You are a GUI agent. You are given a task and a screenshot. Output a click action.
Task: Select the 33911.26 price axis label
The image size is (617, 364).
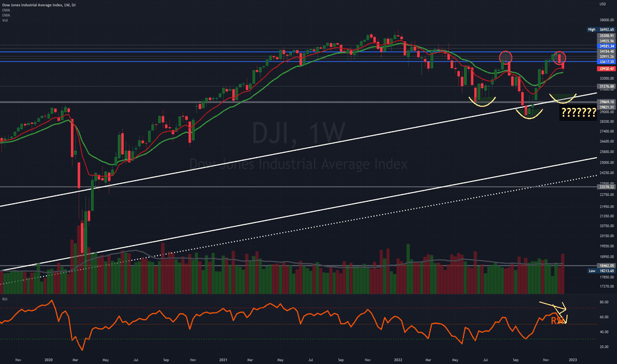click(606, 57)
